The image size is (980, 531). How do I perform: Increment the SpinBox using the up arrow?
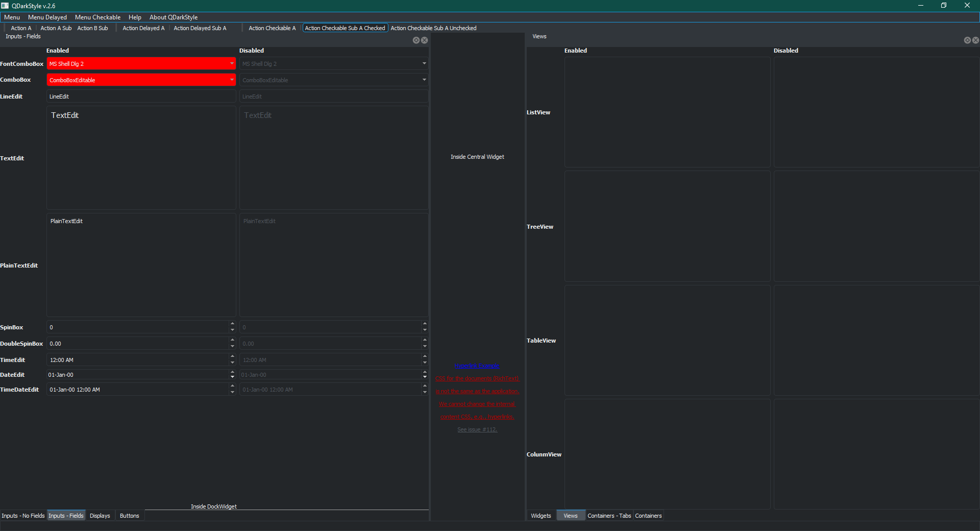point(232,324)
